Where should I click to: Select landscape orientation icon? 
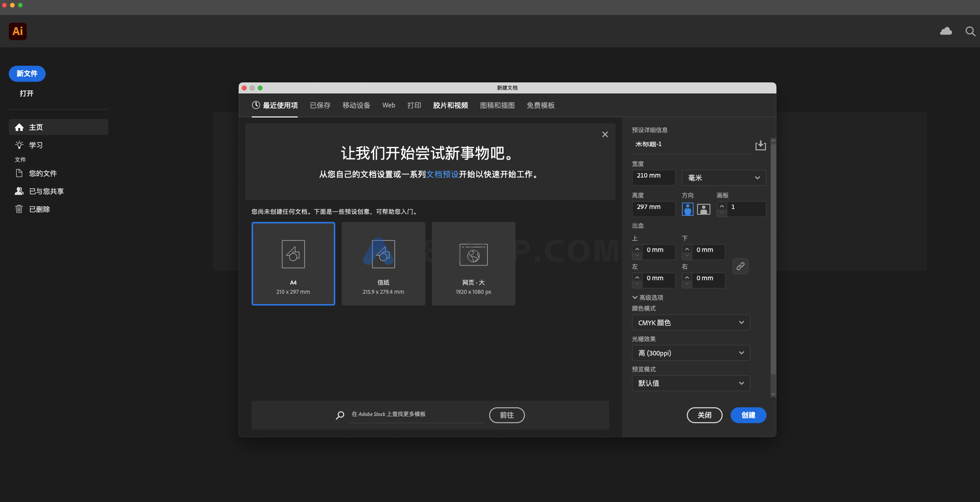coord(704,209)
